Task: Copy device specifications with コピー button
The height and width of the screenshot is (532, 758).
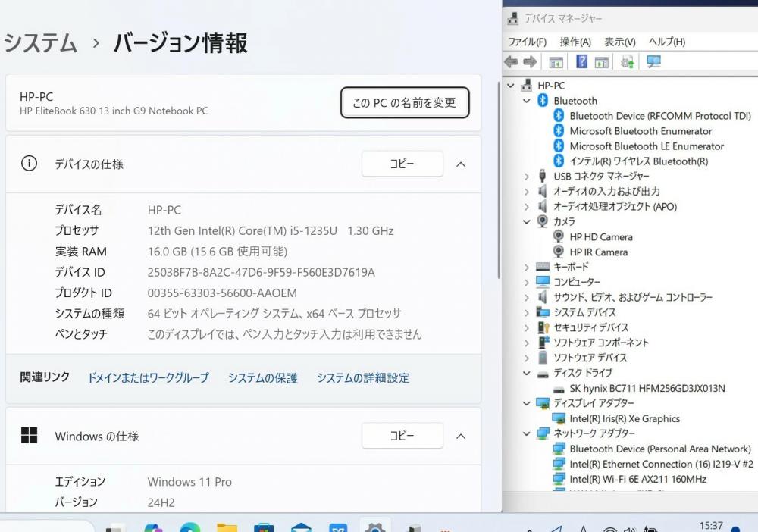Action: (x=402, y=164)
